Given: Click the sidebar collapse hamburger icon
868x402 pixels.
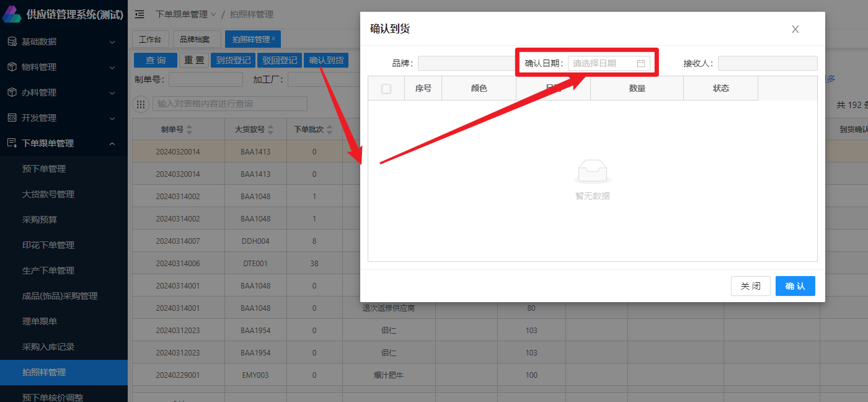Looking at the screenshot, I should [x=139, y=14].
